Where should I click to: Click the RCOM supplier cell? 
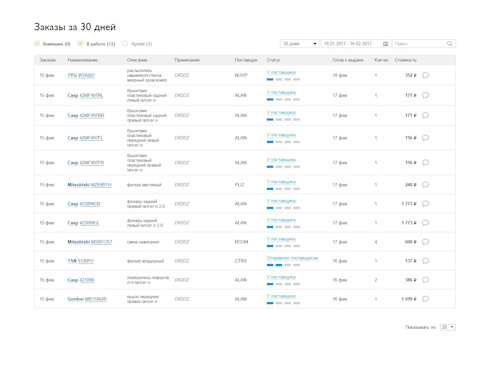click(x=241, y=242)
